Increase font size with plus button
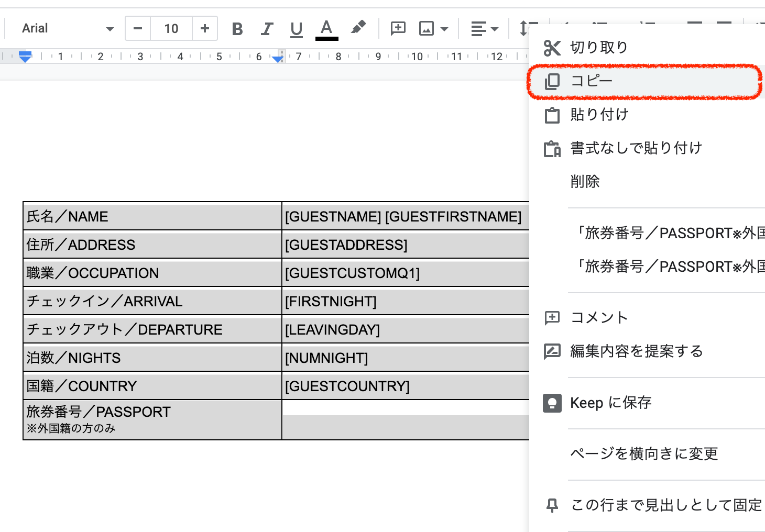 (x=205, y=28)
